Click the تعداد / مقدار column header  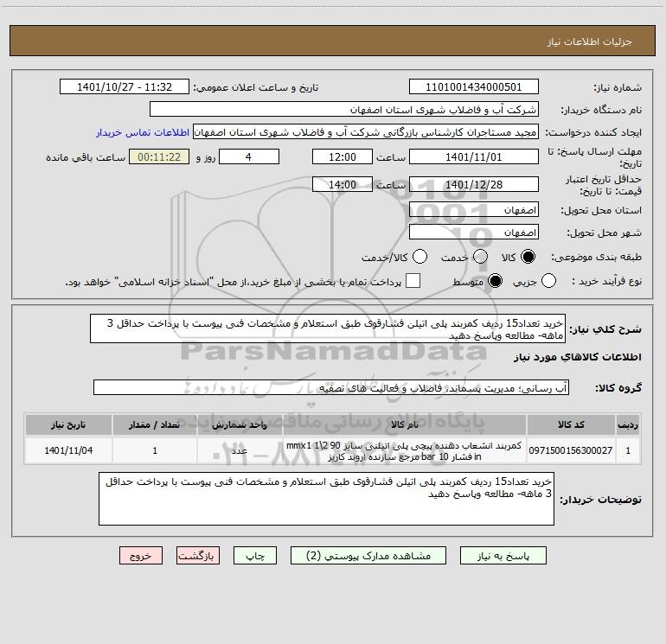coord(155,424)
